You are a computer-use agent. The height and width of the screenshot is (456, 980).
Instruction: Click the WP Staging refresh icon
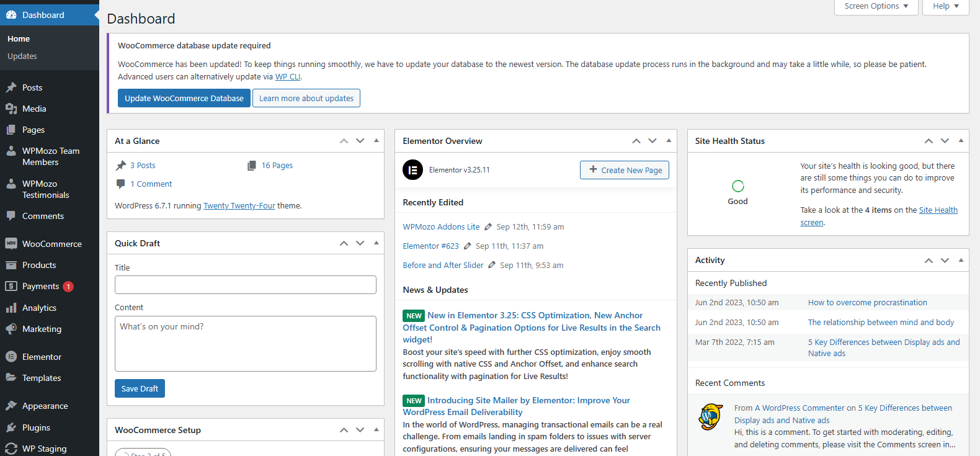tap(11, 449)
